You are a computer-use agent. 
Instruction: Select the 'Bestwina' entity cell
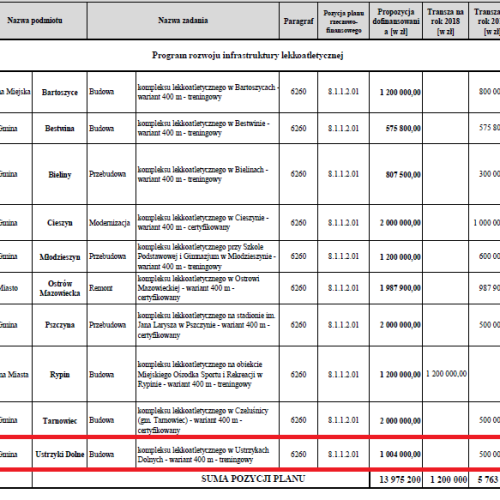pos(60,128)
